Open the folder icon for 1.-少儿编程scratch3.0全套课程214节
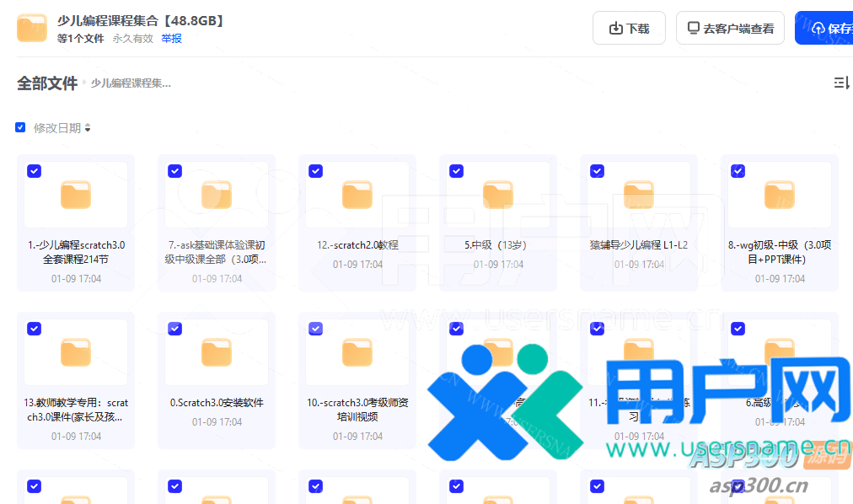853x504 pixels. click(x=76, y=196)
